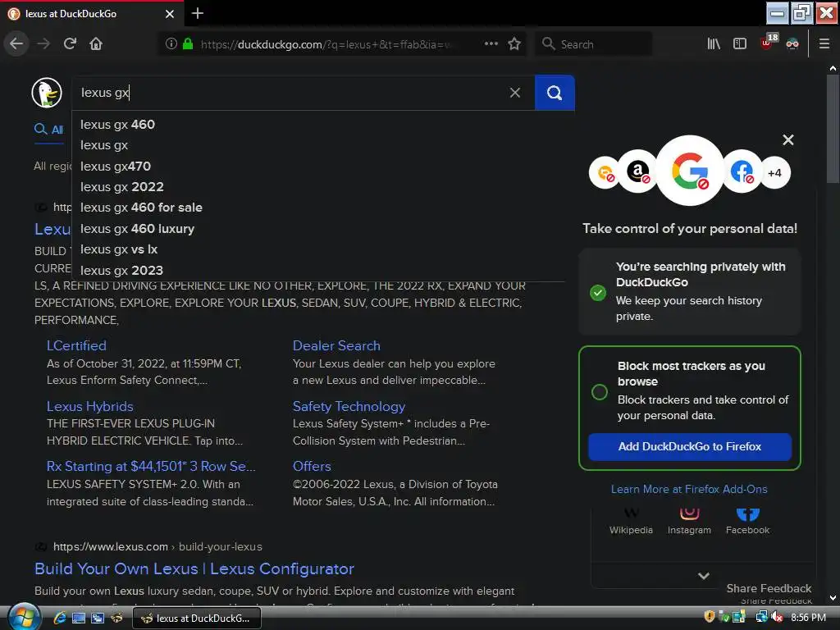Viewport: 840px width, 630px height.
Task: Click the browser Back arrow button
Action: click(x=16, y=43)
